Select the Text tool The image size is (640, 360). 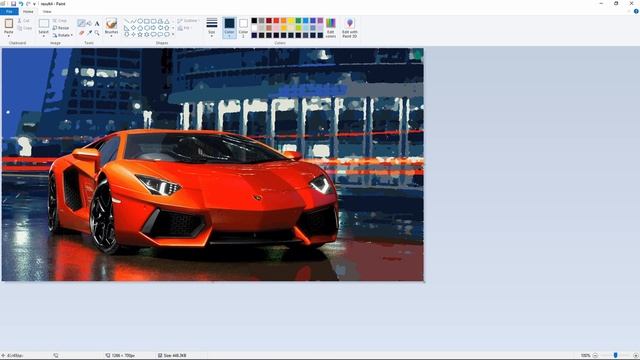click(x=97, y=23)
